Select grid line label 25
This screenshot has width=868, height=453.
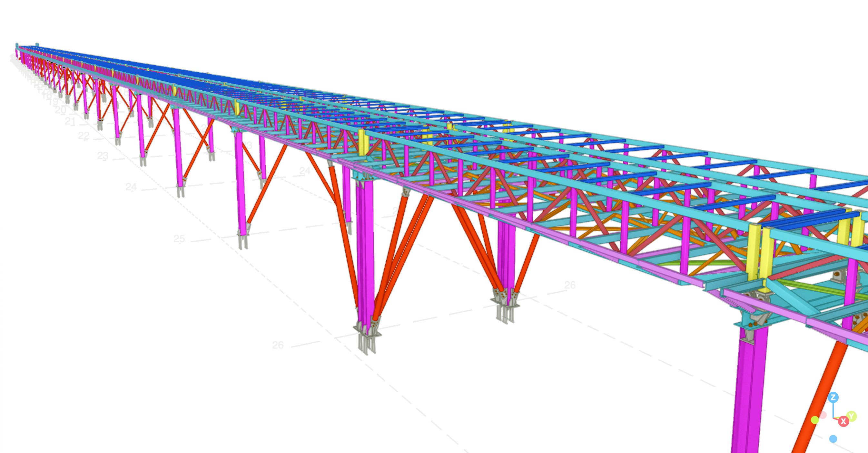pos(179,239)
